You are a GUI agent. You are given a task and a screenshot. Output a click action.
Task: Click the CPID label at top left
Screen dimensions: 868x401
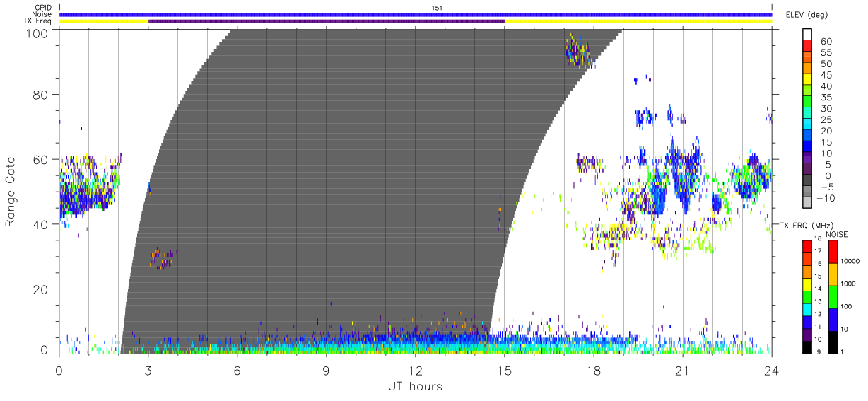[43, 8]
